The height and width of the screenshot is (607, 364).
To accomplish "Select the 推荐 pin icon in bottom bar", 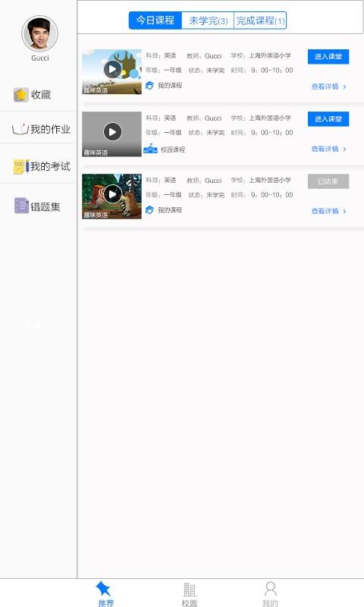I will (x=104, y=589).
